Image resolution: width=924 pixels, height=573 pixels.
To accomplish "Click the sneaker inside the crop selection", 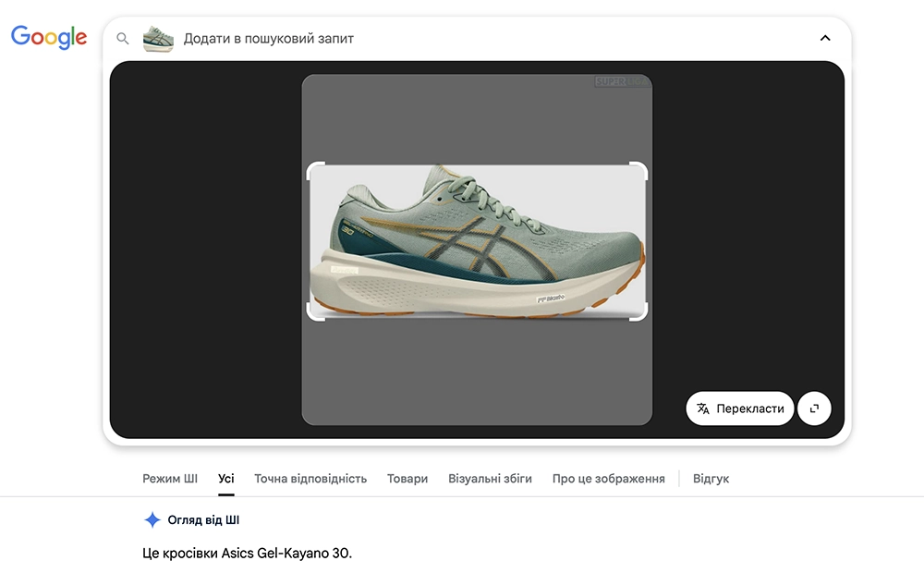I will pyautogui.click(x=477, y=242).
